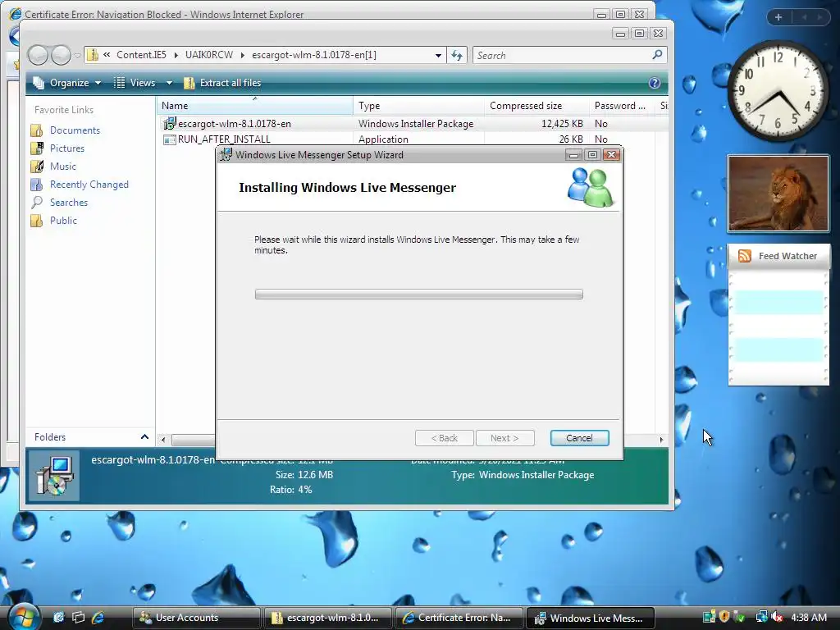Click the muted volume tray icon
The width and height of the screenshot is (840, 630).
click(x=778, y=618)
